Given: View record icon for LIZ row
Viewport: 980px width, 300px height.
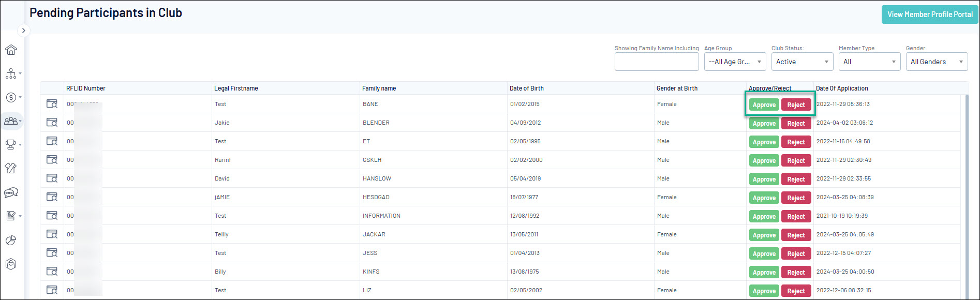Looking at the screenshot, I should (x=52, y=290).
